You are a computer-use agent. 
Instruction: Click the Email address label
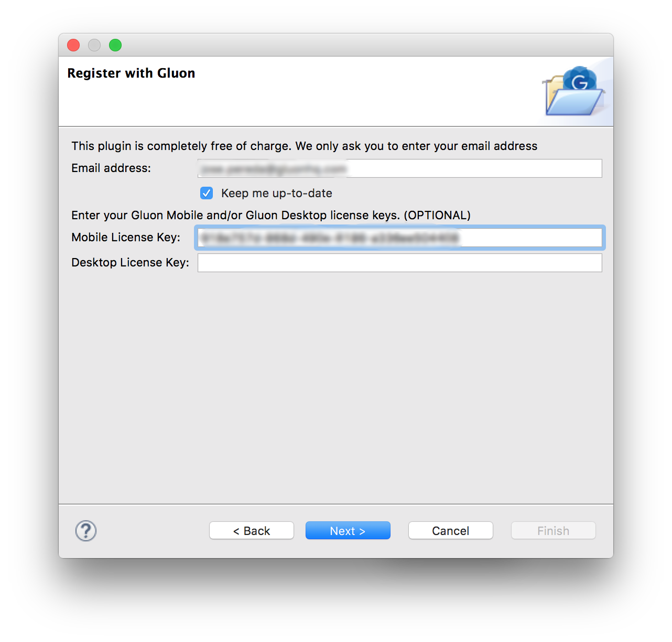tap(111, 168)
